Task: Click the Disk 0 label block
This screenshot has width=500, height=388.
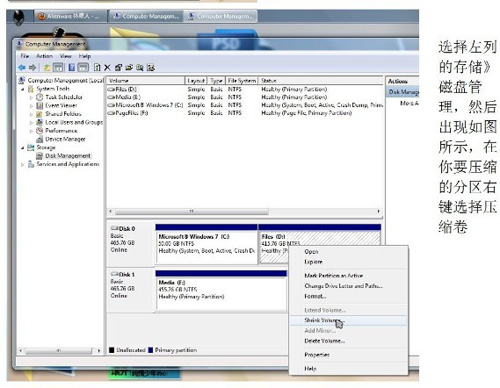Action: 131,243
